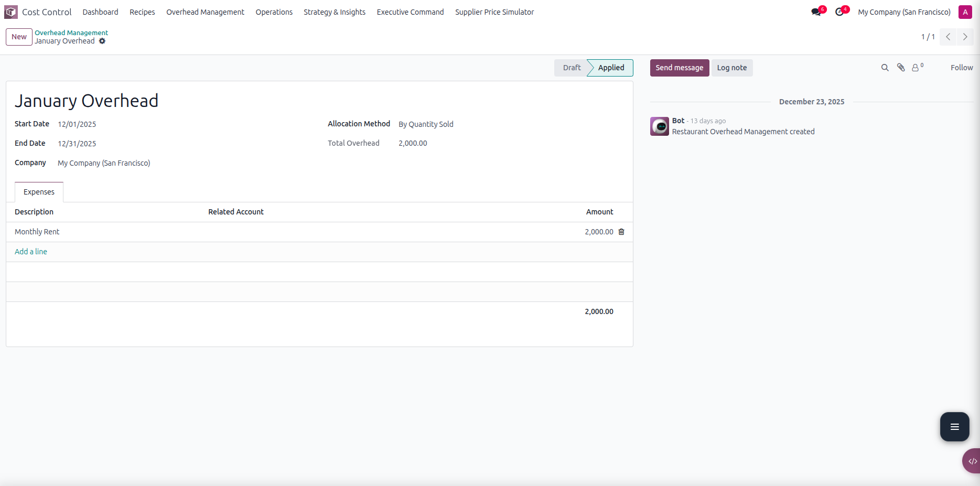Image resolution: width=980 pixels, height=486 pixels.
Task: Open the activities clock icon
Action: [x=839, y=12]
